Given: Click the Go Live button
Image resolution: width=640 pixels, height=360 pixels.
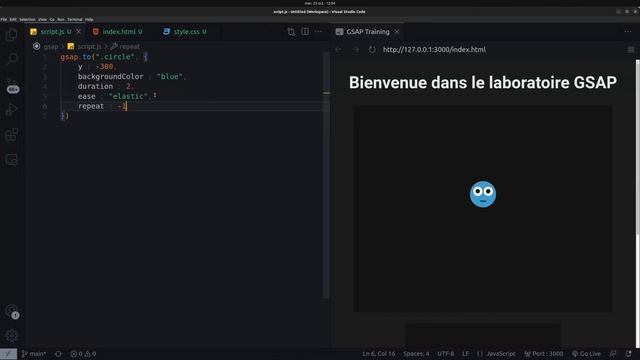Looking at the screenshot, I should (x=586, y=354).
